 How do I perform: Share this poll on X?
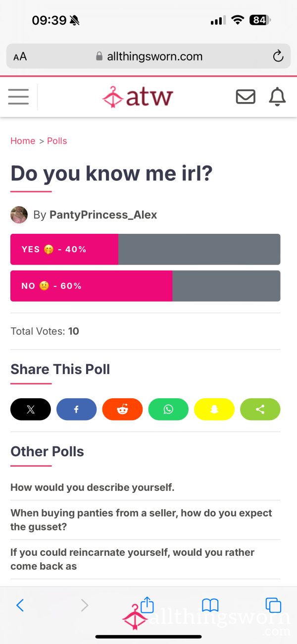tap(31, 409)
